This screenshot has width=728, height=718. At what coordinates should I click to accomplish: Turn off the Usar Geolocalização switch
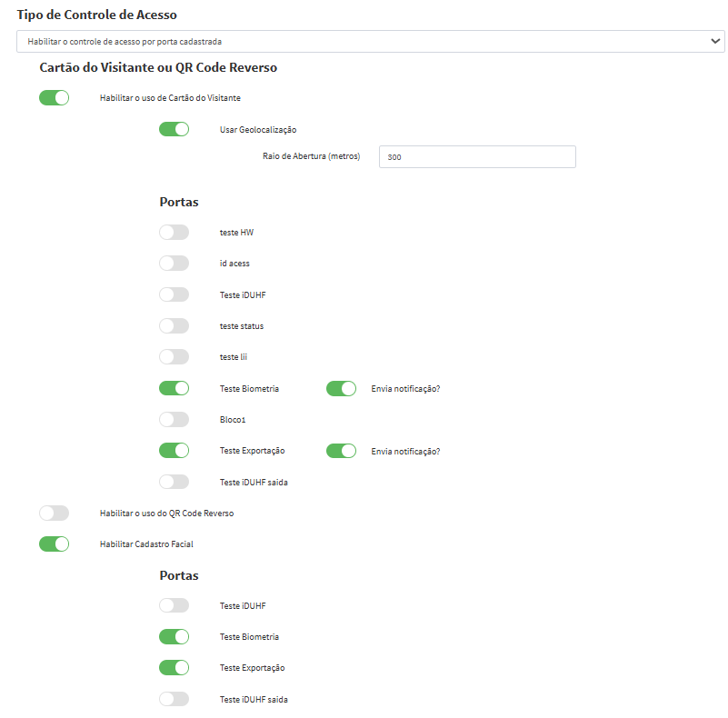[174, 129]
